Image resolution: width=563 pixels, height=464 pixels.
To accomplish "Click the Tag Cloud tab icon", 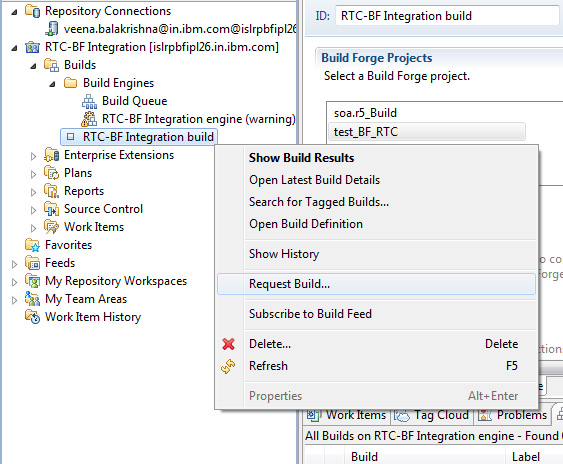I will coord(402,415).
